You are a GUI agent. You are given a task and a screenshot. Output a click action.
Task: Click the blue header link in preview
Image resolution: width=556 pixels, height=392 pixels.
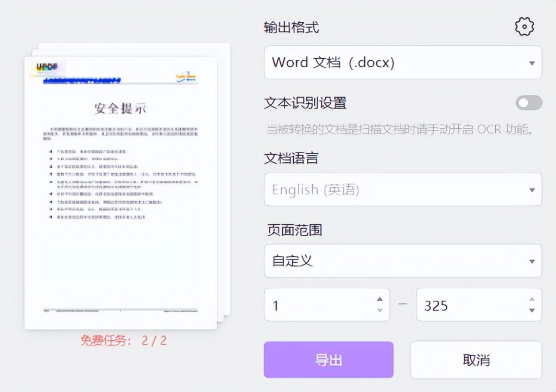tap(82, 81)
